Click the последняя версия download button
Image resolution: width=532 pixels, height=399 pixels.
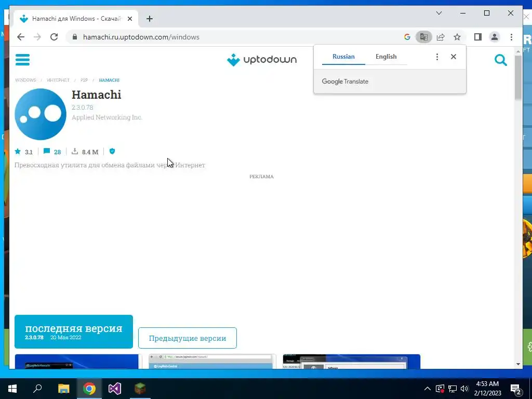point(74,331)
